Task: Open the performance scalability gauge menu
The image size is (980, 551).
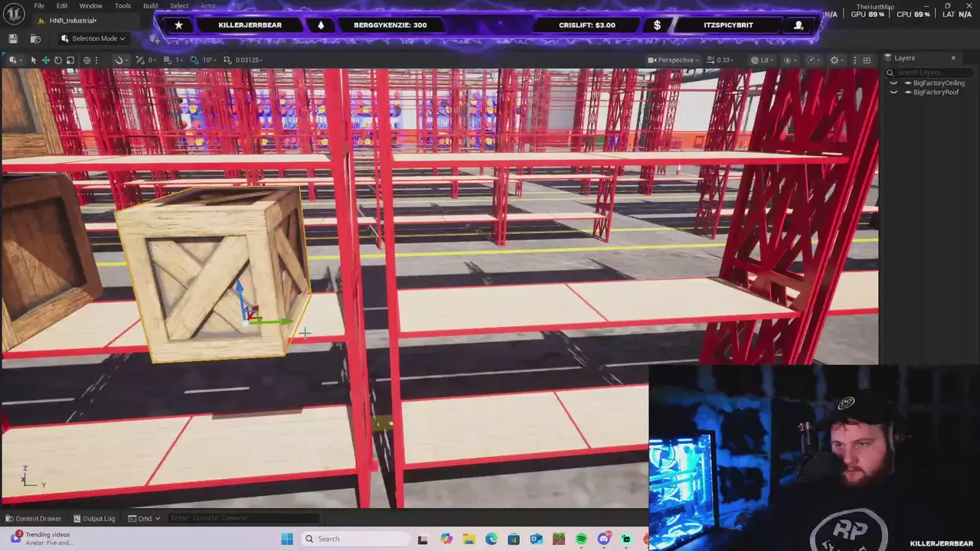Action: click(x=814, y=60)
